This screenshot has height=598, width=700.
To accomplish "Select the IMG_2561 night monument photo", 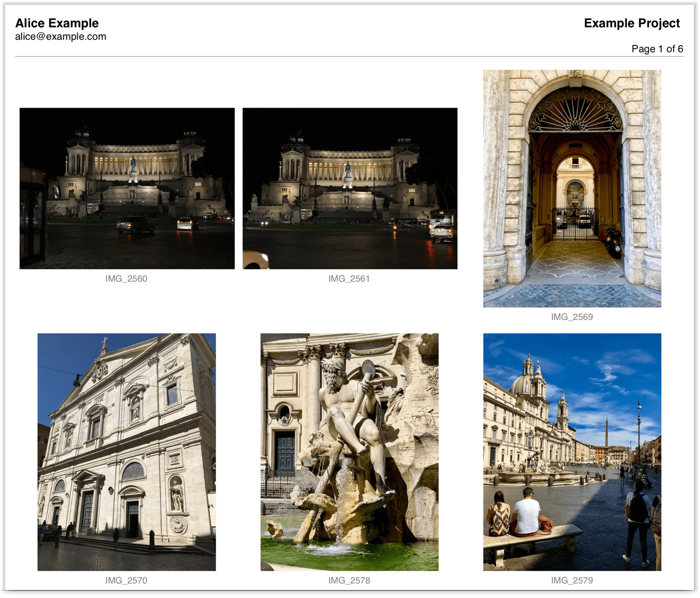I will 350,188.
